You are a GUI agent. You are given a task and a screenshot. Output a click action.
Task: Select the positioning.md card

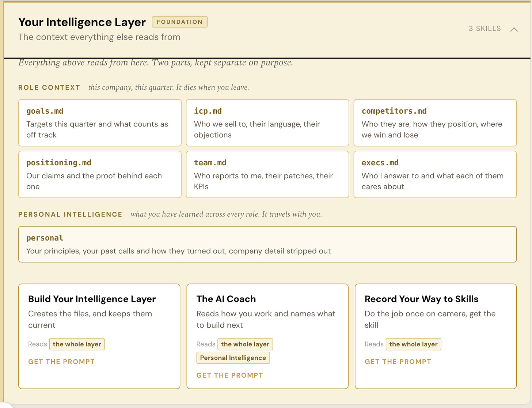tap(100, 174)
